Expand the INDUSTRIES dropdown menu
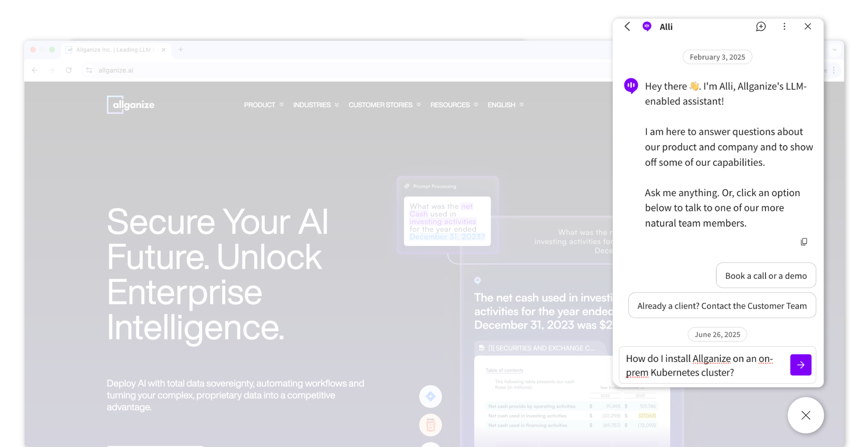The image size is (868, 447). 316,105
